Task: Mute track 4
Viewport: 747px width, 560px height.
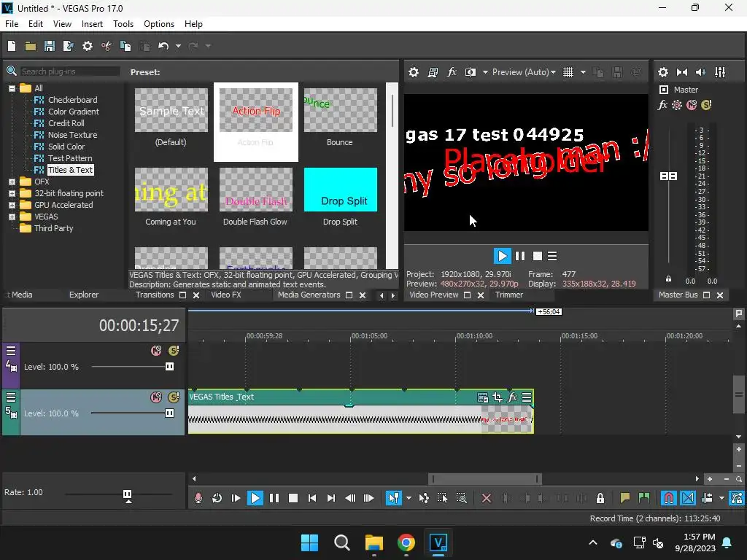Action: point(156,351)
